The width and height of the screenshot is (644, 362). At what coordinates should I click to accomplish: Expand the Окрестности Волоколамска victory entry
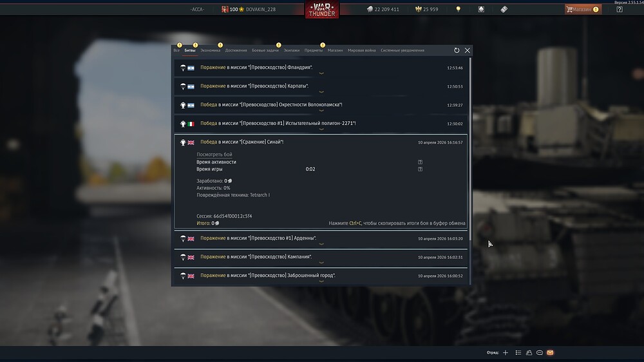coord(321,105)
